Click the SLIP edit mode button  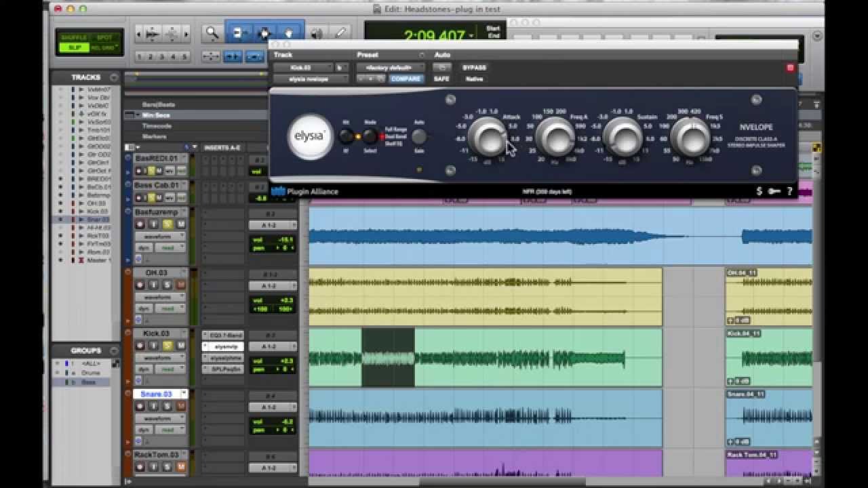tap(74, 47)
